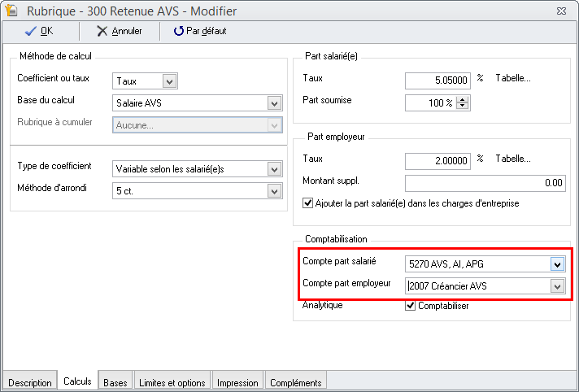The image size is (579, 392).
Task: Open the Limites et options tab
Action: coord(172,382)
